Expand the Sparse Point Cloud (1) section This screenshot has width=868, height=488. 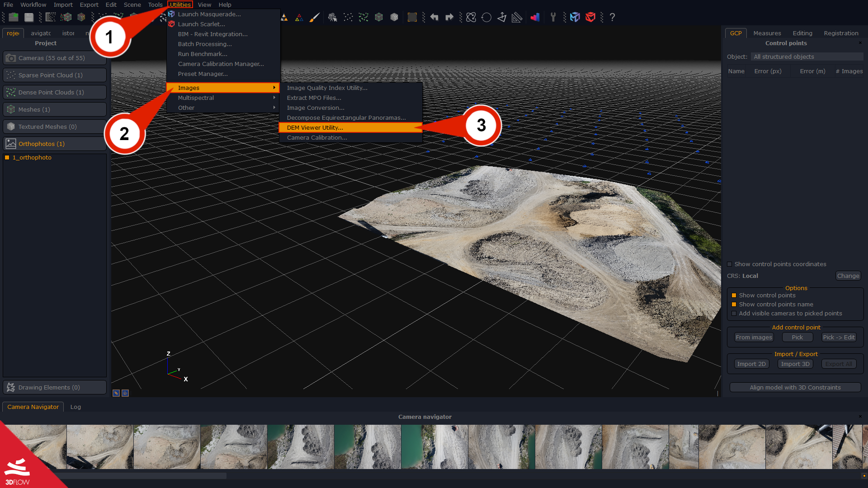(x=55, y=75)
